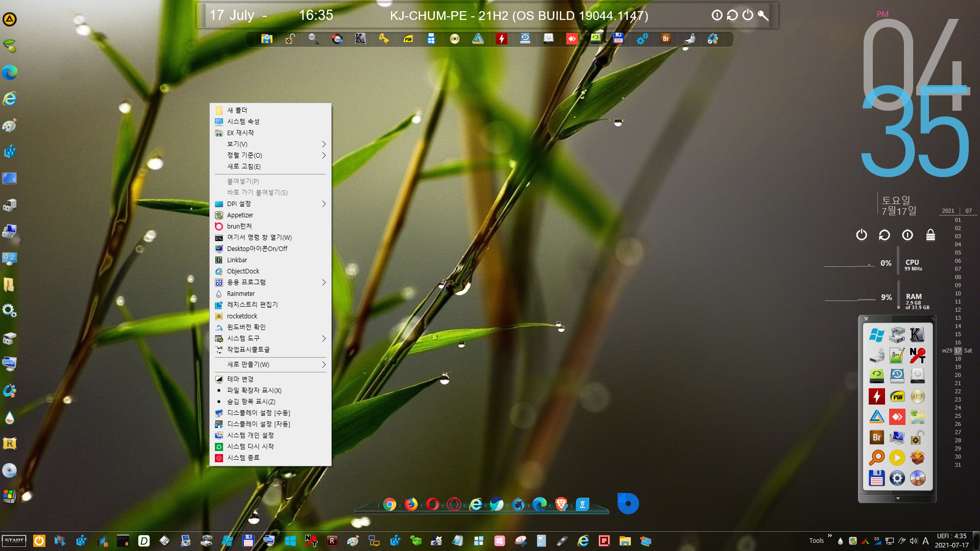Toggle 파일 확장자 표시(X) in context menu
The width and height of the screenshot is (980, 551).
pos(271,390)
